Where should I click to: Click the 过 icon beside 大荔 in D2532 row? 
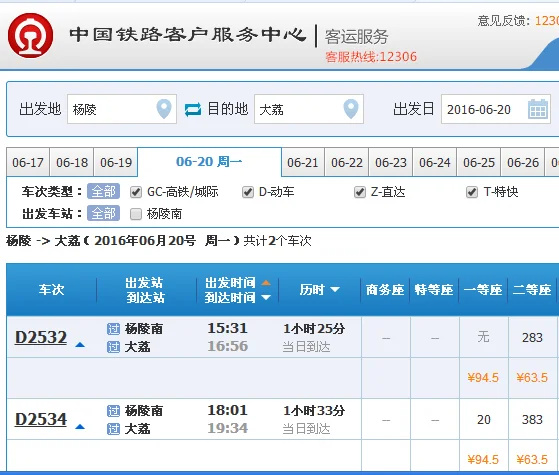[113, 347]
